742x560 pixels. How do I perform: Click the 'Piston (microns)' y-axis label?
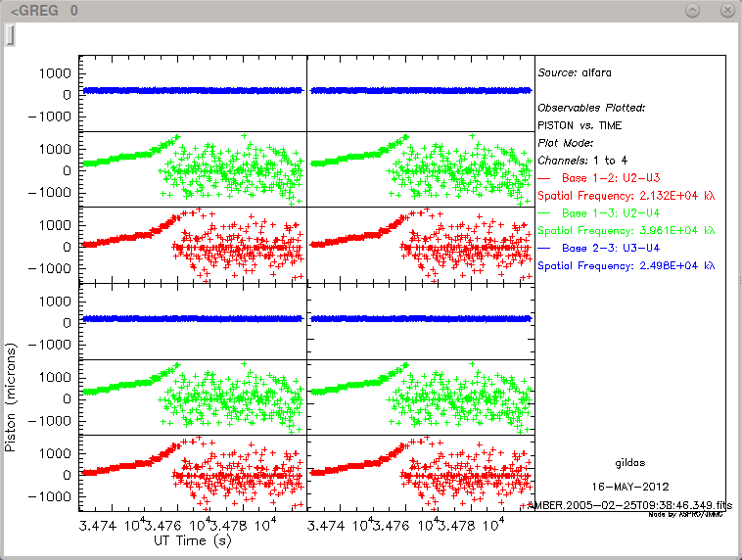click(x=12, y=397)
